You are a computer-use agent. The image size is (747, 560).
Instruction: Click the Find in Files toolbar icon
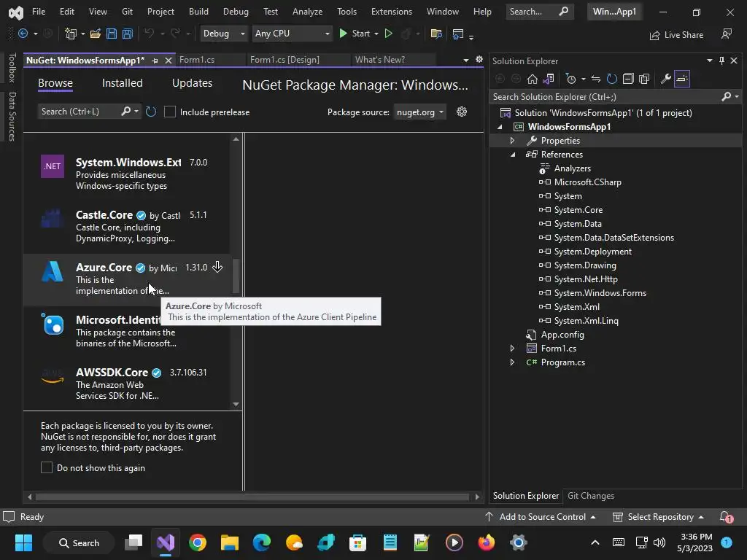coord(436,34)
